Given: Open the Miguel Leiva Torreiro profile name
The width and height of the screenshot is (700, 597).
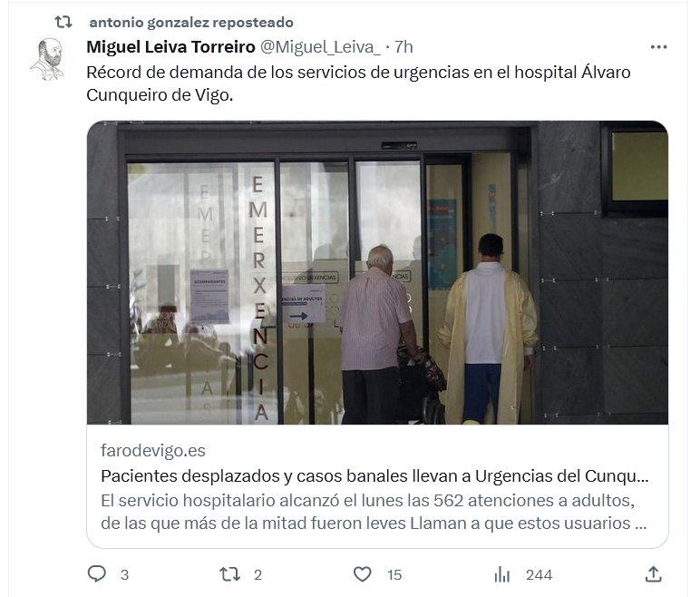Looking at the screenshot, I should [170, 47].
